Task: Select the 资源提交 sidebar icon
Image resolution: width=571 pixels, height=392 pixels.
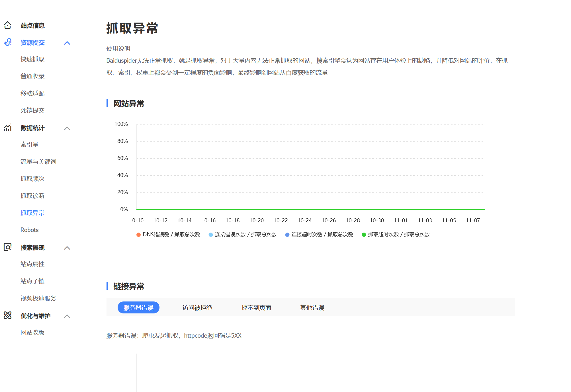Action: click(8, 42)
